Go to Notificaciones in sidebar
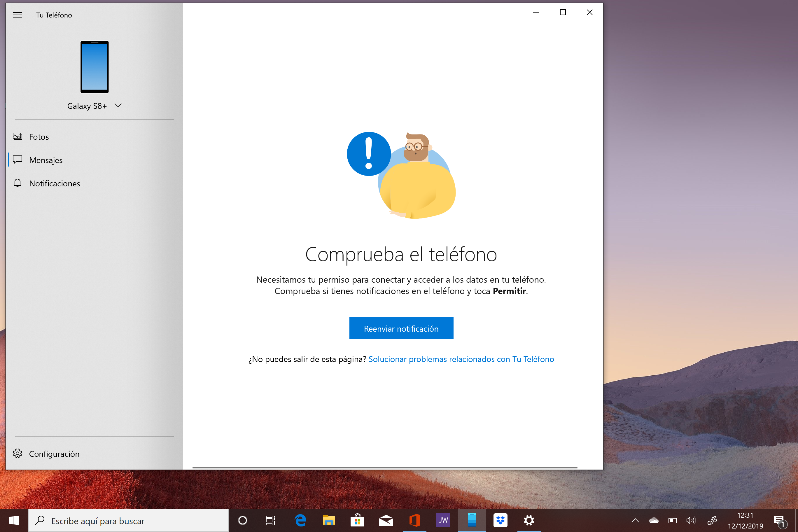The width and height of the screenshot is (798, 532). 54,183
